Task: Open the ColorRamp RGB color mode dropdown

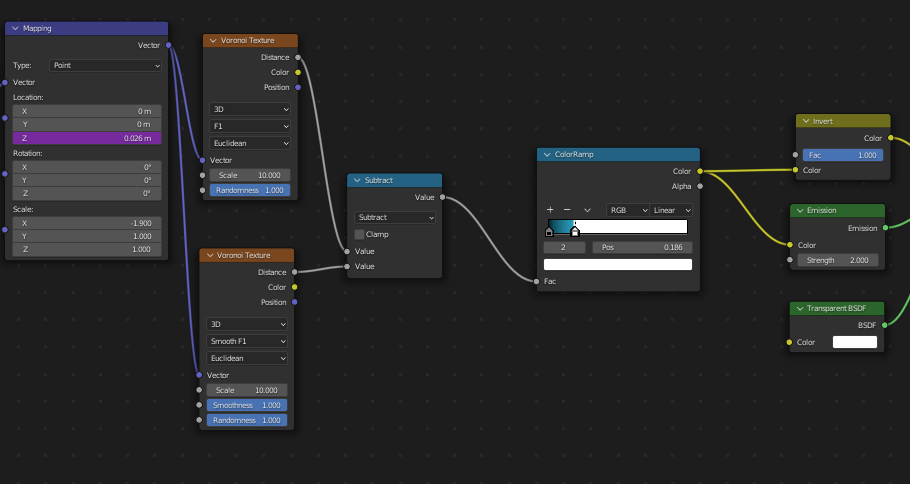Action: [x=627, y=210]
